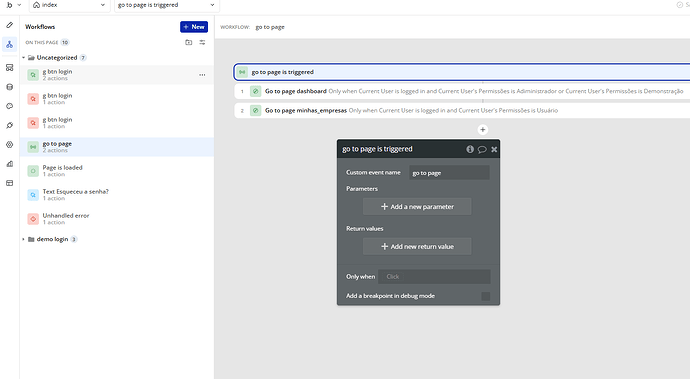Expand the demo login folder

pyautogui.click(x=23, y=239)
